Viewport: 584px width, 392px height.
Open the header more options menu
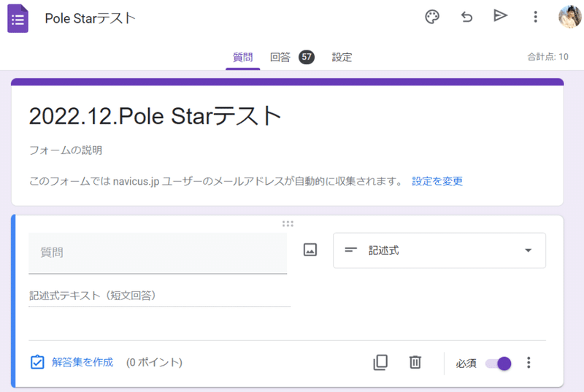coord(535,17)
